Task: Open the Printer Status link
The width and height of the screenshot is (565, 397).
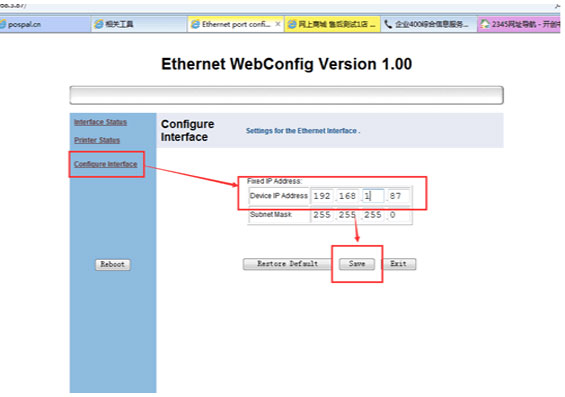Action: tap(97, 140)
